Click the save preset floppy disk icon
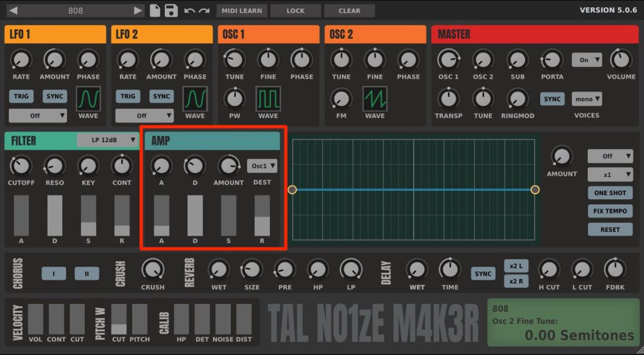This screenshot has height=355, width=644. click(x=170, y=11)
